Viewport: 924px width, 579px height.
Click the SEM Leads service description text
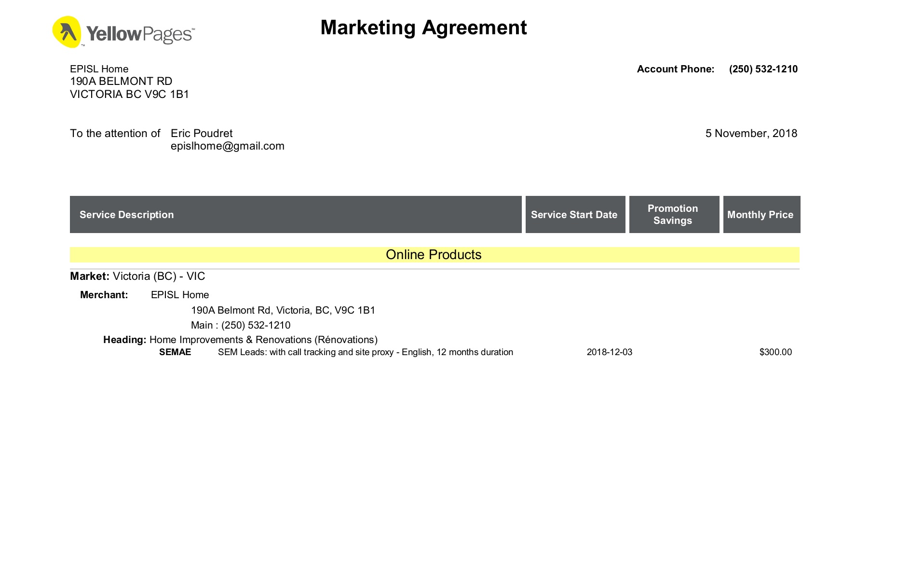tap(365, 352)
